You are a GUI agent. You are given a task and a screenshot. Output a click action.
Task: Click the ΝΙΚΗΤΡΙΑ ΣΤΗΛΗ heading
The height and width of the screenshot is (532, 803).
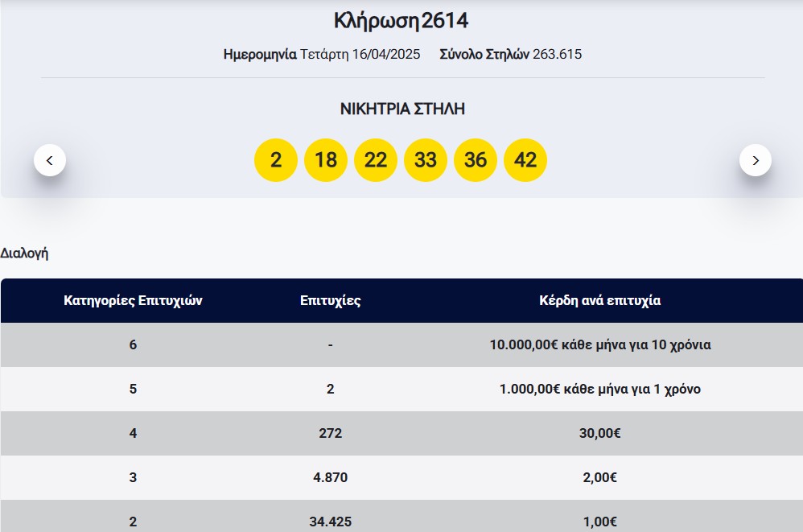(402, 109)
